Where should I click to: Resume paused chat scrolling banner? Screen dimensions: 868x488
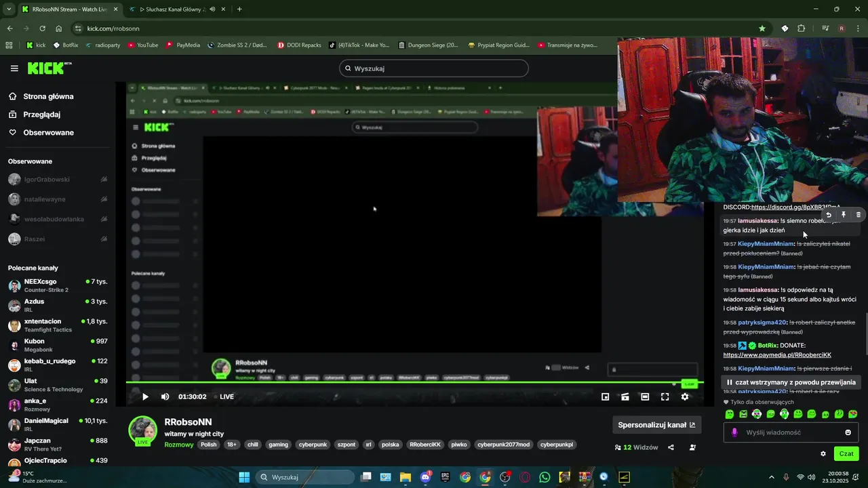point(791,382)
